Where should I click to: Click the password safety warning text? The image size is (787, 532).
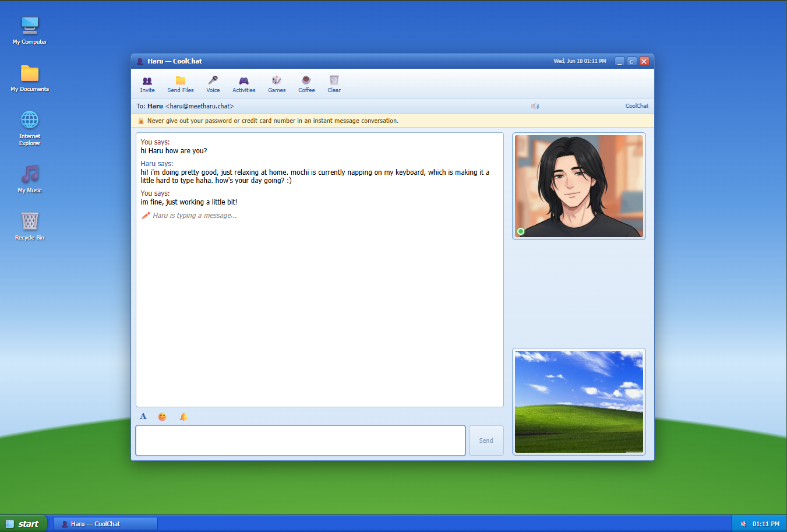tap(273, 121)
